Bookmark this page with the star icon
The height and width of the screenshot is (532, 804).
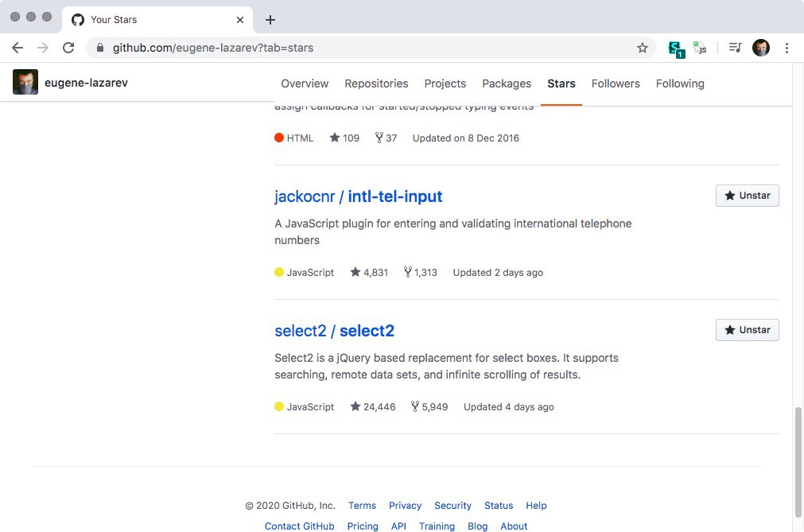(x=642, y=48)
